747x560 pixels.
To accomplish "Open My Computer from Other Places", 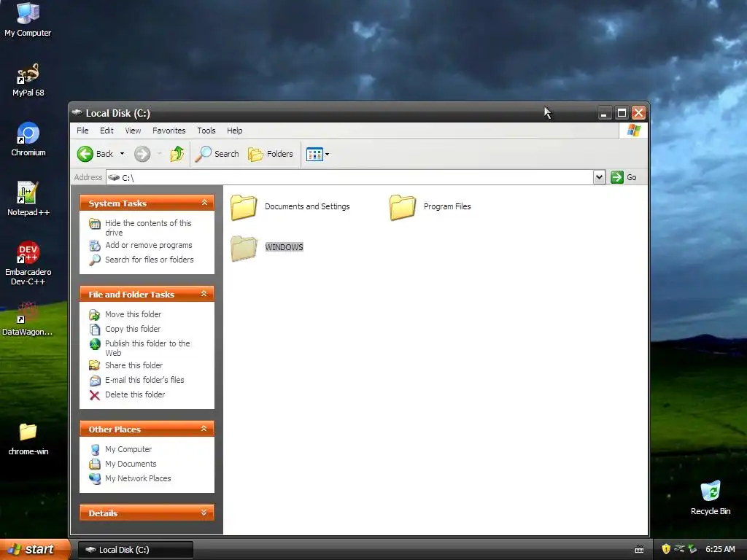I will 128,449.
